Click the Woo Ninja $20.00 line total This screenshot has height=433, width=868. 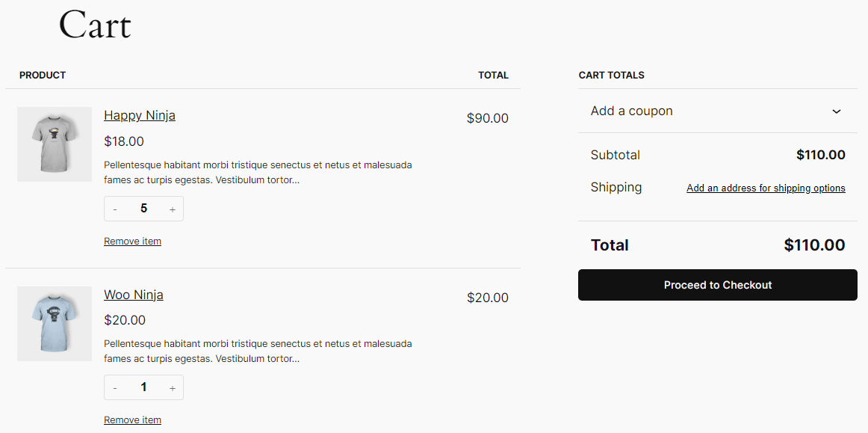(x=487, y=298)
